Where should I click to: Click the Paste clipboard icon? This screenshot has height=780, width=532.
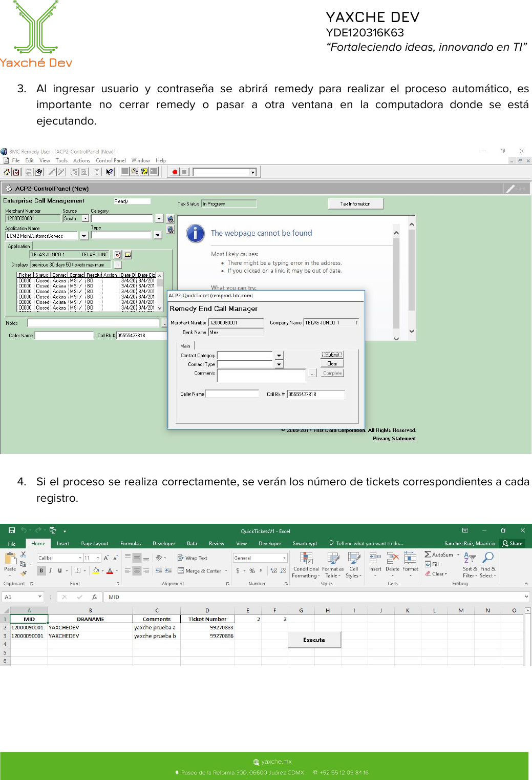[x=10, y=558]
